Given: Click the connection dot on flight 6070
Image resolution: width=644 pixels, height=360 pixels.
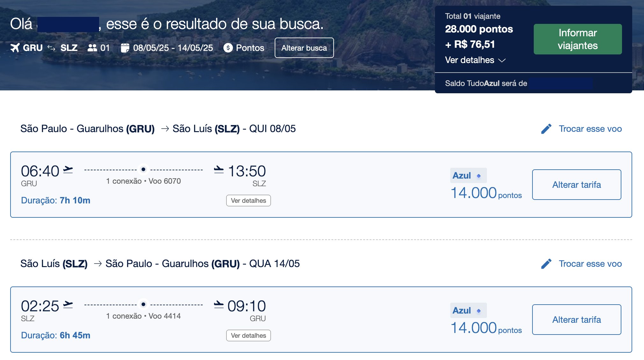Looking at the screenshot, I should [143, 170].
